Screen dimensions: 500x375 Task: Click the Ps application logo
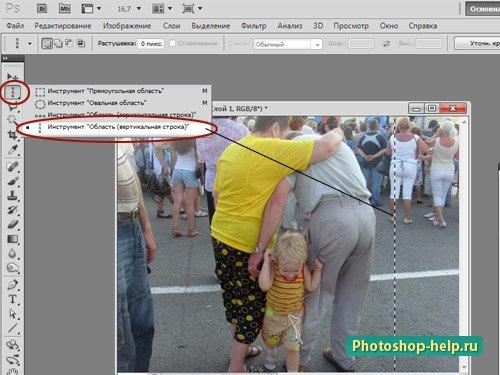point(13,8)
